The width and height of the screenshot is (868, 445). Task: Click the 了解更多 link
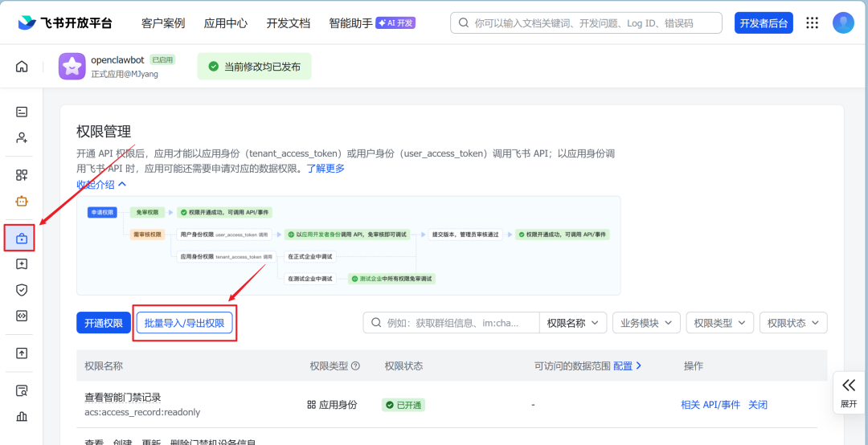click(325, 168)
